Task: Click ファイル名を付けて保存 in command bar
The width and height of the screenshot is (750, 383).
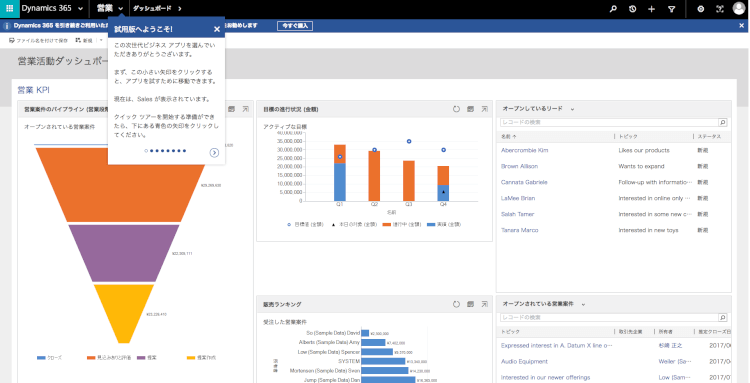Action: point(39,41)
